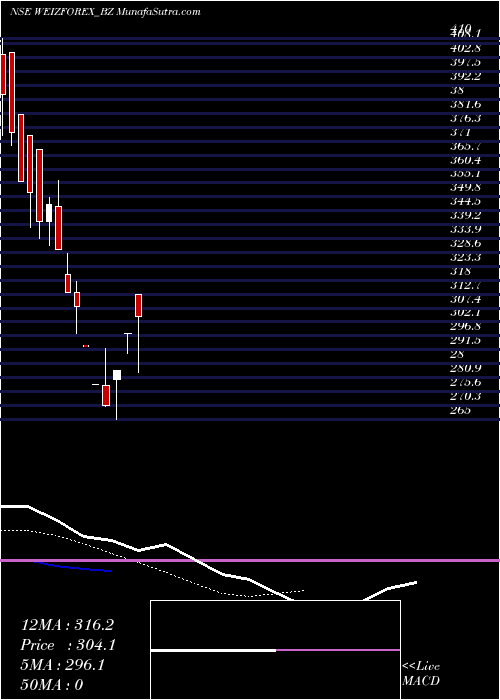Click the 318 price label
Image resolution: width=500 pixels, height=700 pixels.
[x=460, y=271]
